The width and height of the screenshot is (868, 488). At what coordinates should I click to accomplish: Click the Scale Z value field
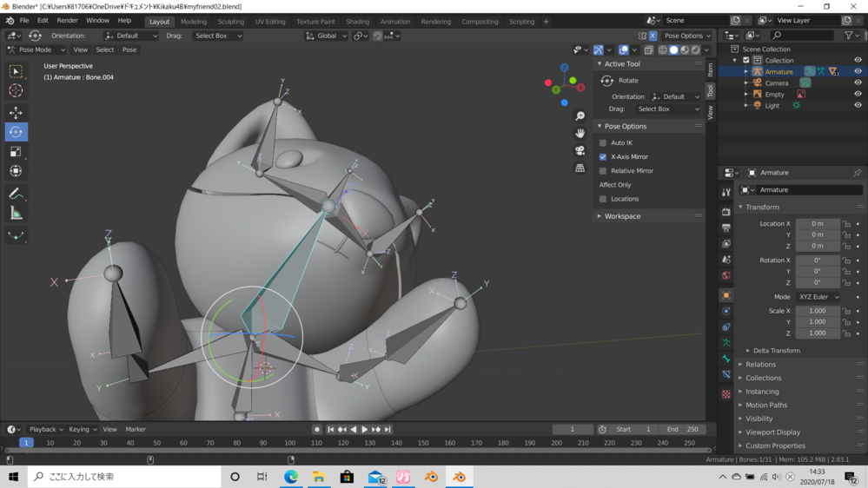(x=818, y=333)
